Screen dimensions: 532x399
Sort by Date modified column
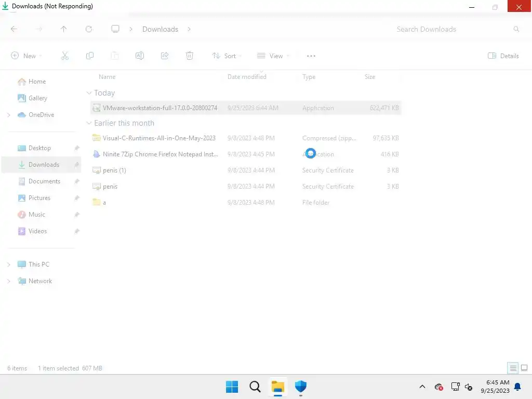(x=247, y=77)
